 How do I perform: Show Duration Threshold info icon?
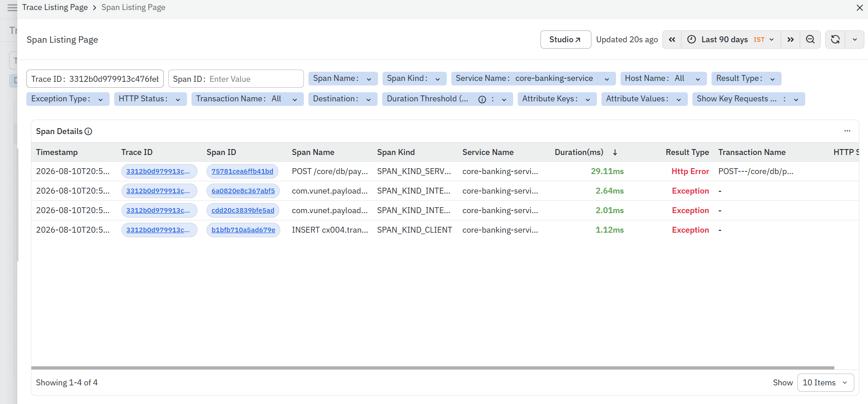[x=482, y=100]
